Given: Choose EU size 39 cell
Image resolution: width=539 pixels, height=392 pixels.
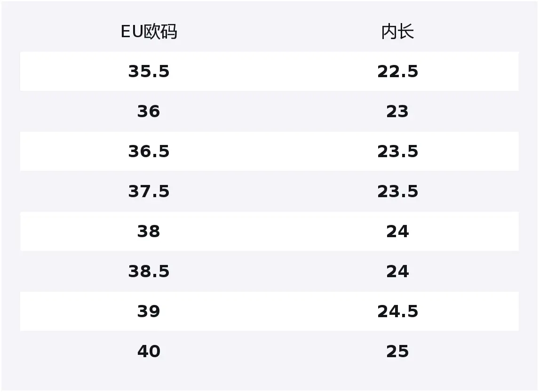Looking at the screenshot, I should click(149, 312).
